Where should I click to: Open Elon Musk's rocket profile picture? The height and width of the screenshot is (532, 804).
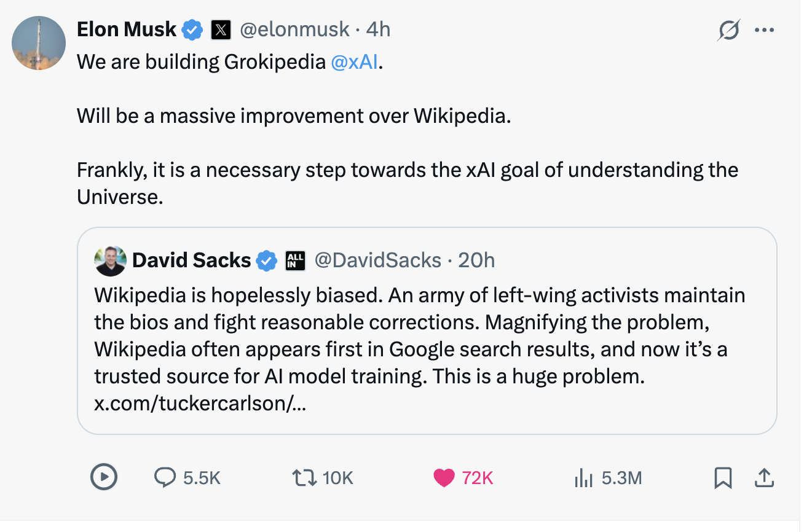coord(39,43)
